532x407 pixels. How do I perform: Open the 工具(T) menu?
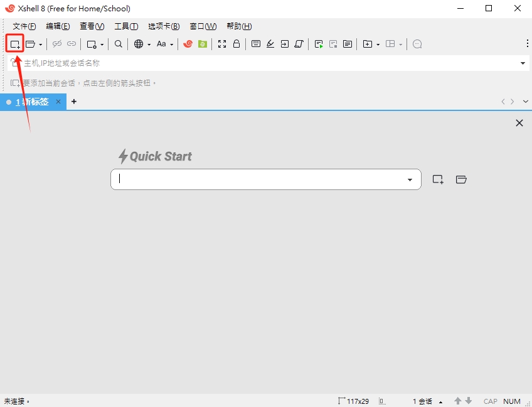(x=126, y=26)
